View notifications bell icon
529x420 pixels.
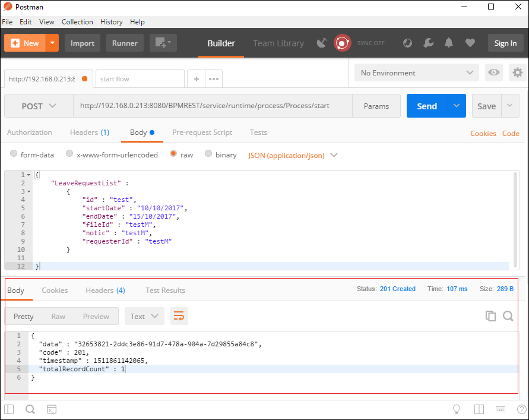449,43
